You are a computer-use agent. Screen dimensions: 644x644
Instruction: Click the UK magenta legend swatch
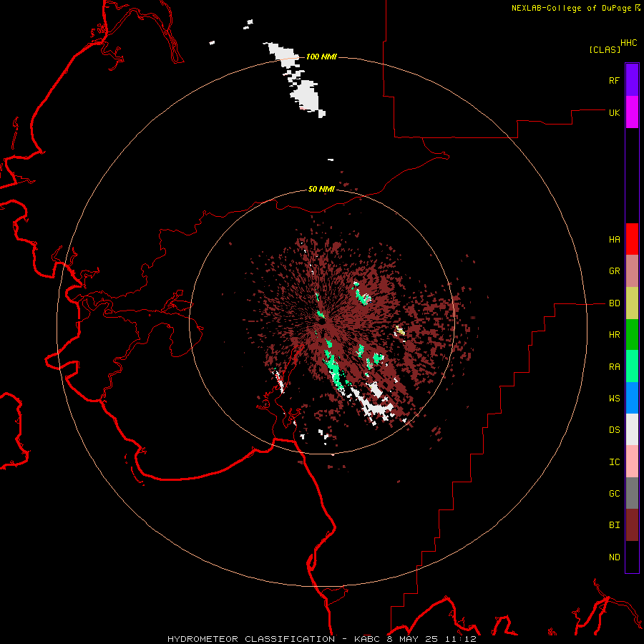point(632,112)
